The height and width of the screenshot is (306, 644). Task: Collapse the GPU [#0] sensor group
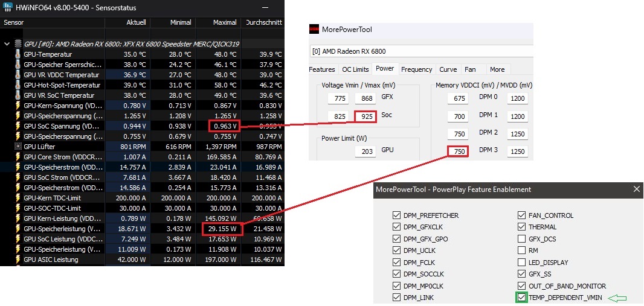7,44
